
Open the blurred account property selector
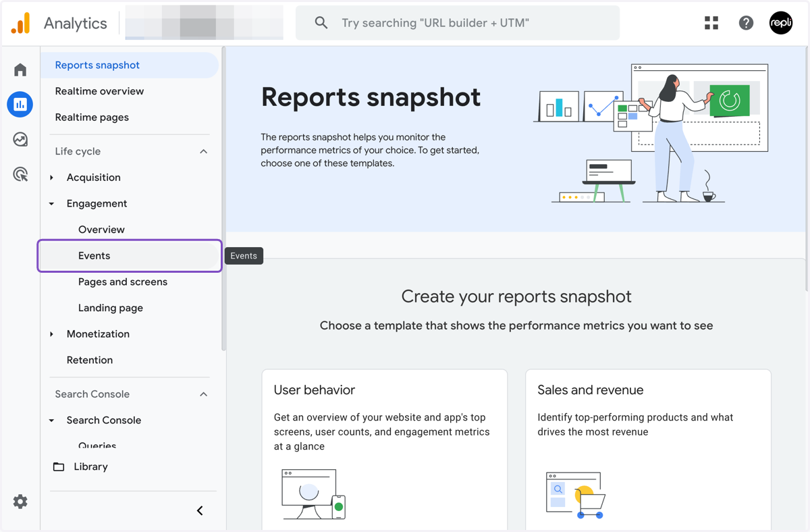coord(204,23)
